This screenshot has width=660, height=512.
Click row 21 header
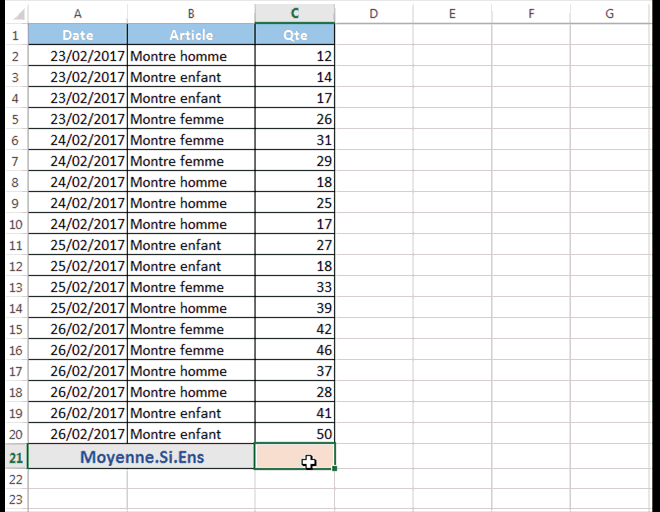click(16, 457)
